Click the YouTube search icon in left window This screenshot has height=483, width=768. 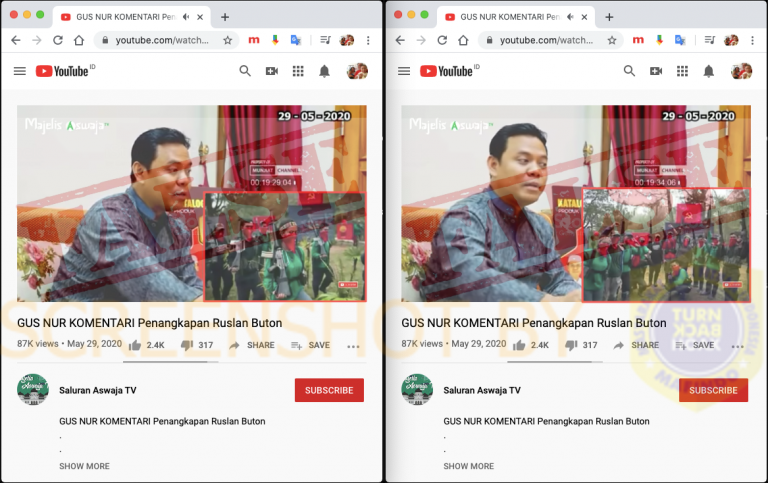pyautogui.click(x=245, y=72)
